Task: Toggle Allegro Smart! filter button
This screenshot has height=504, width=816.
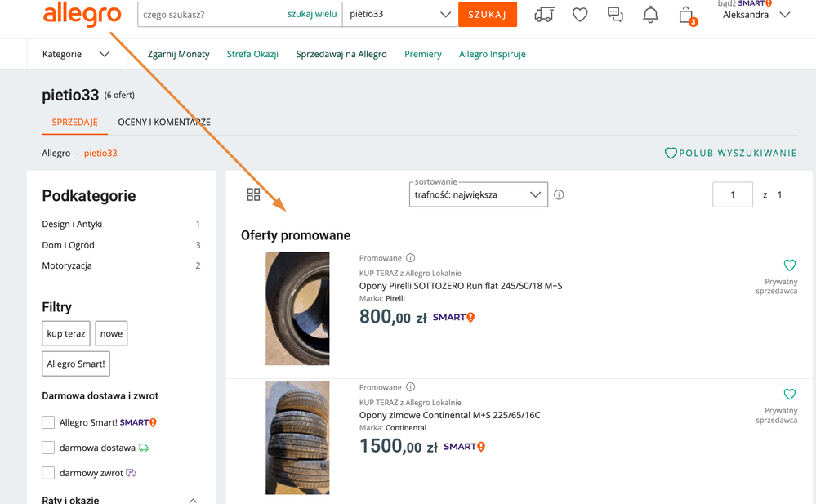Action: tap(76, 364)
